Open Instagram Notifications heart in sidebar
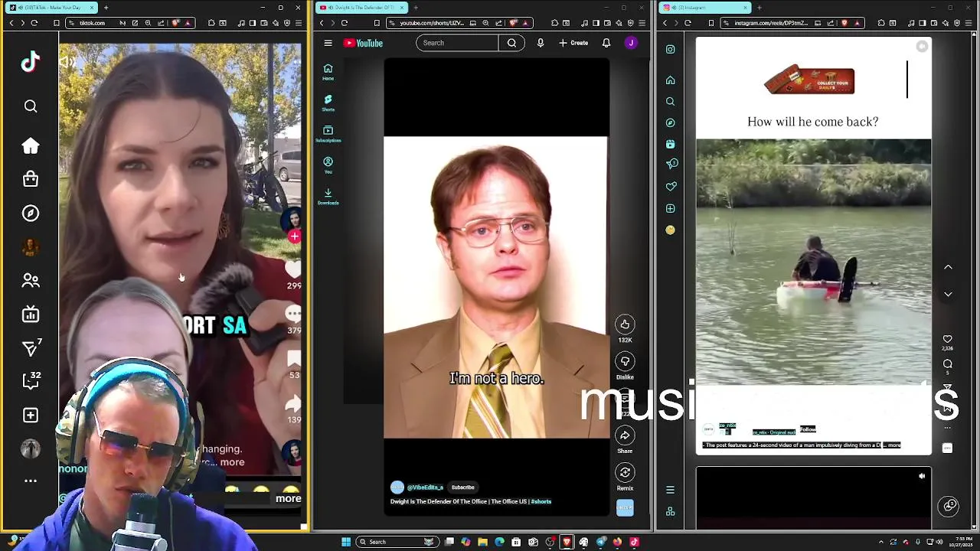Screen dimensions: 980x551 671,186
